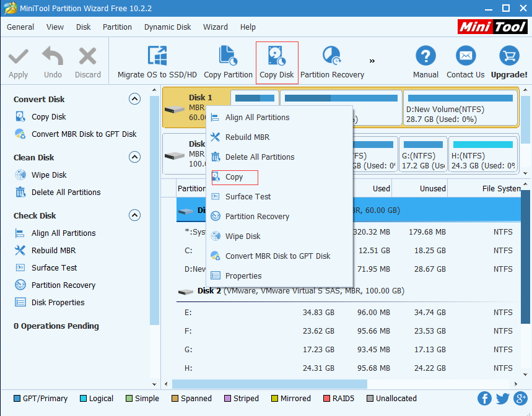532x416 pixels.
Task: Click the MiniTool logo
Action: click(x=492, y=27)
